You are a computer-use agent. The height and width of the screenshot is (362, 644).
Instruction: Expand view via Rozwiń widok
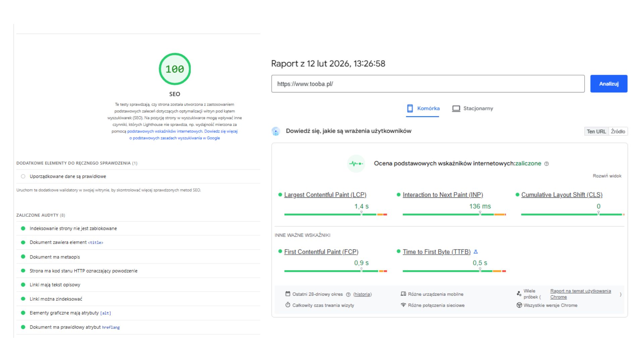(607, 176)
